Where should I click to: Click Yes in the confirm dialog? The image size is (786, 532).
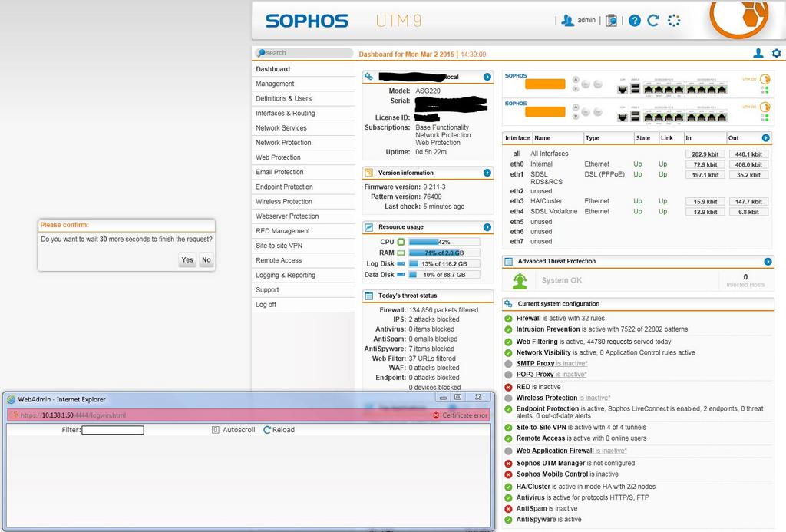[x=187, y=259]
